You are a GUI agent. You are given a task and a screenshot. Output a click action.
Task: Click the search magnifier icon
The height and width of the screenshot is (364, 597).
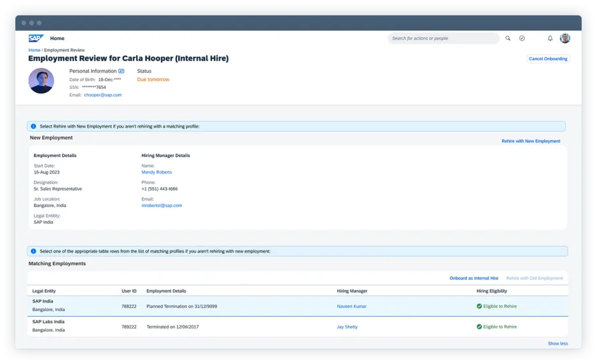pyautogui.click(x=508, y=39)
